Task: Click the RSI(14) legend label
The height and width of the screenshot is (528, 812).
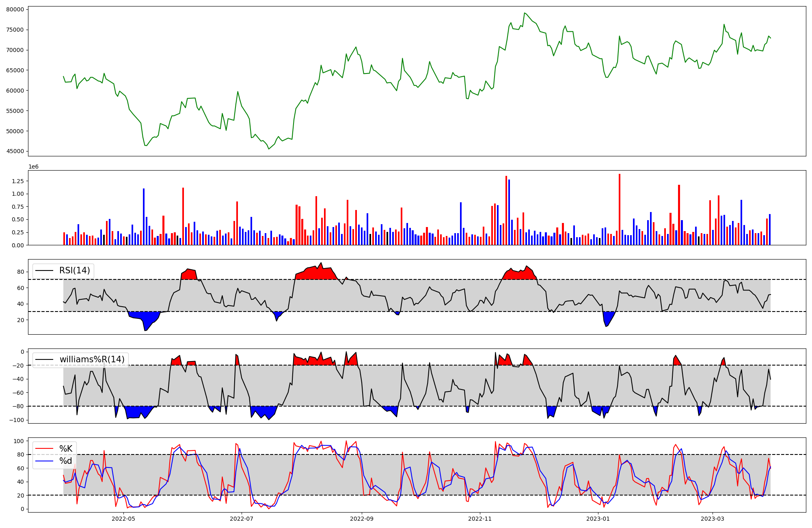Action: [x=75, y=270]
